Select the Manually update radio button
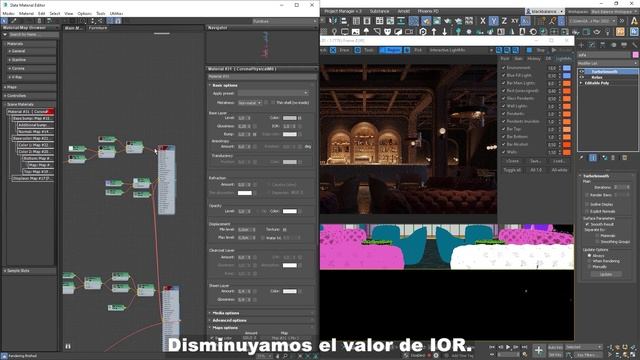This screenshot has height=360, width=640. (589, 267)
